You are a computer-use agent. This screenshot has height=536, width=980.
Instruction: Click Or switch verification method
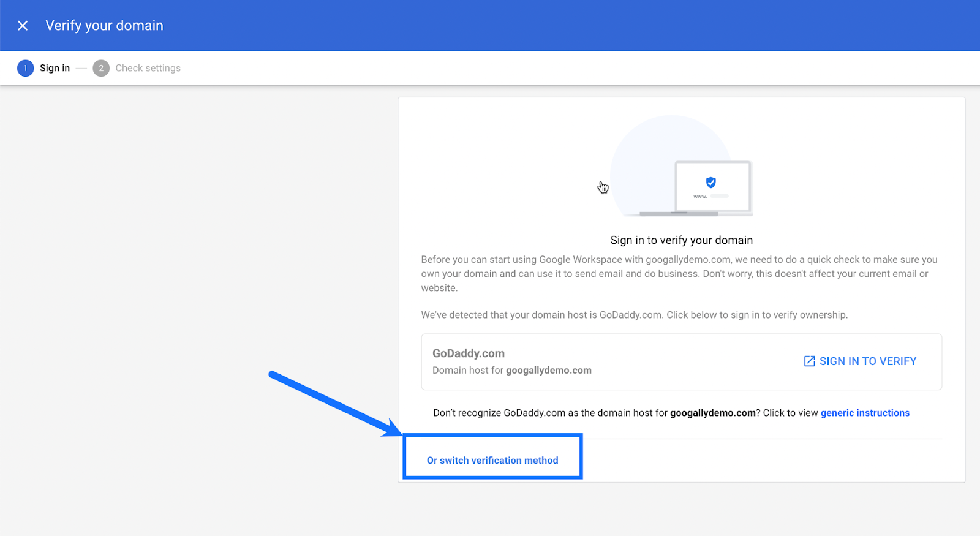[492, 461]
